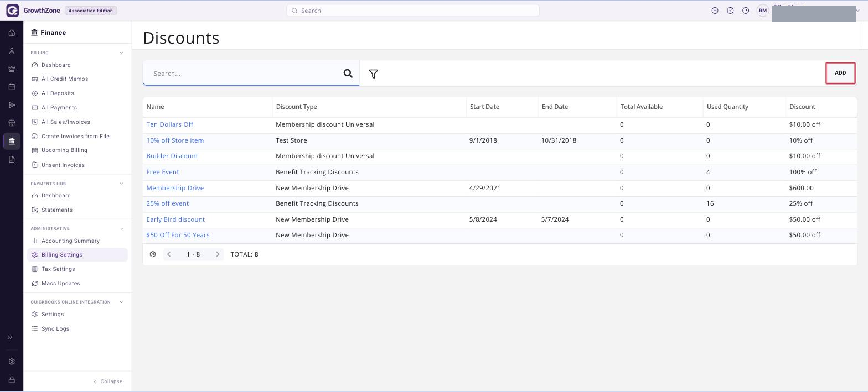868x392 pixels.
Task: Go to next page arrow in pager
Action: tap(218, 254)
